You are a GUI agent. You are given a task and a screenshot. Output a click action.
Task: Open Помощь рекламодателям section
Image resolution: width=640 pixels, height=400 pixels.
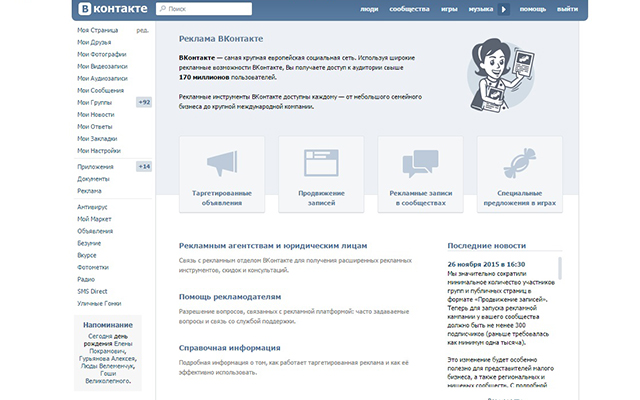pos(230,297)
